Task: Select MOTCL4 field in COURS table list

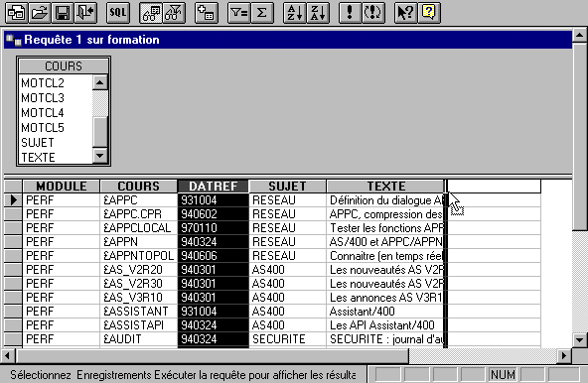Action: 56,113
